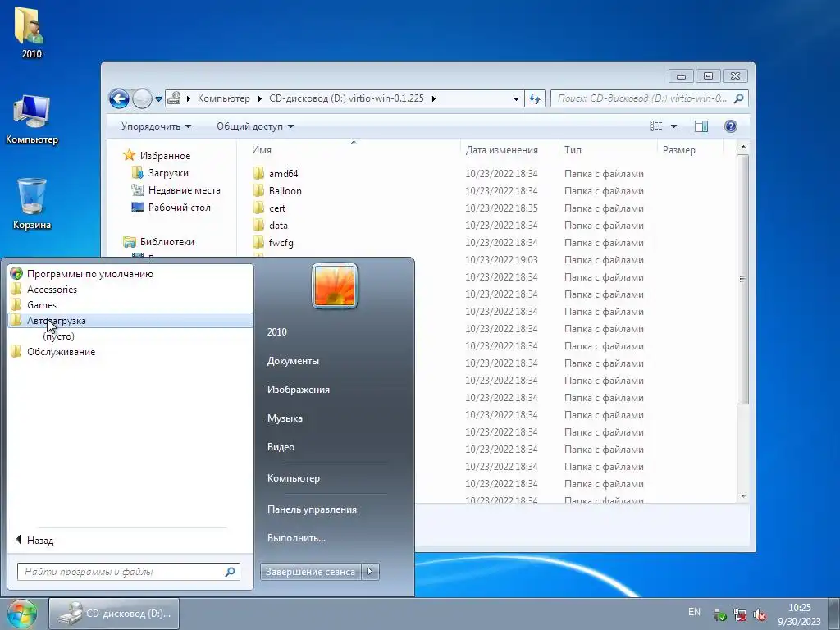Click the Safely Remove Hardware tray icon
This screenshot has width=840, height=630.
720,615
